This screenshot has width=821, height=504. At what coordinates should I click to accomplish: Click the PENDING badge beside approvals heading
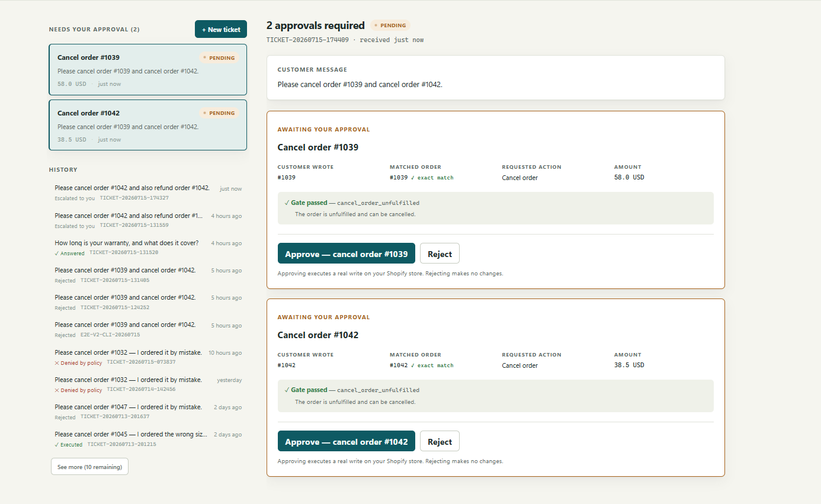[390, 25]
